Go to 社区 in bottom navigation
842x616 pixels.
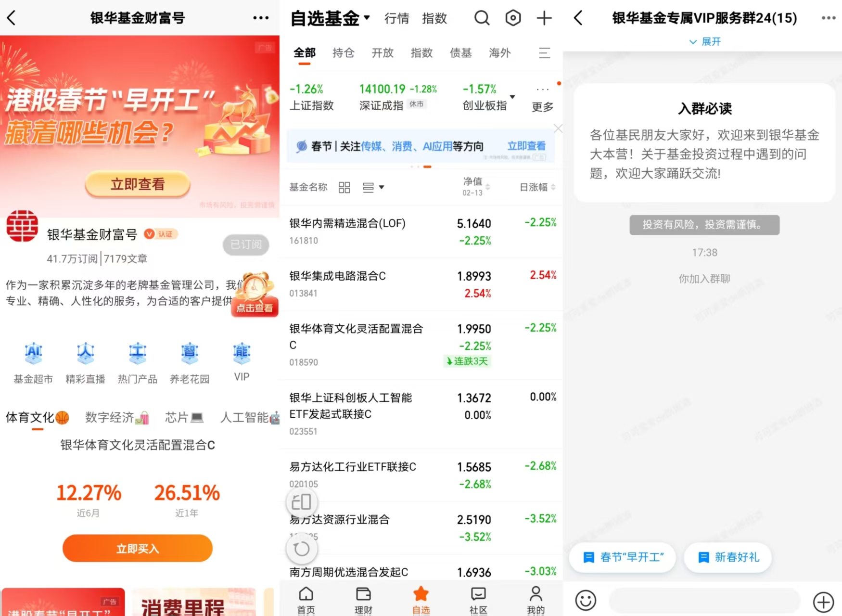478,600
